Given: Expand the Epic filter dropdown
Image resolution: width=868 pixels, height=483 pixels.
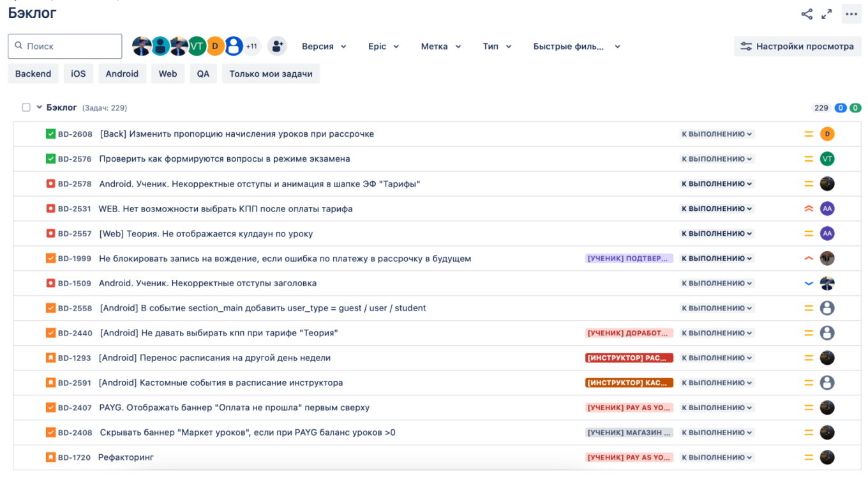Looking at the screenshot, I should pos(383,46).
